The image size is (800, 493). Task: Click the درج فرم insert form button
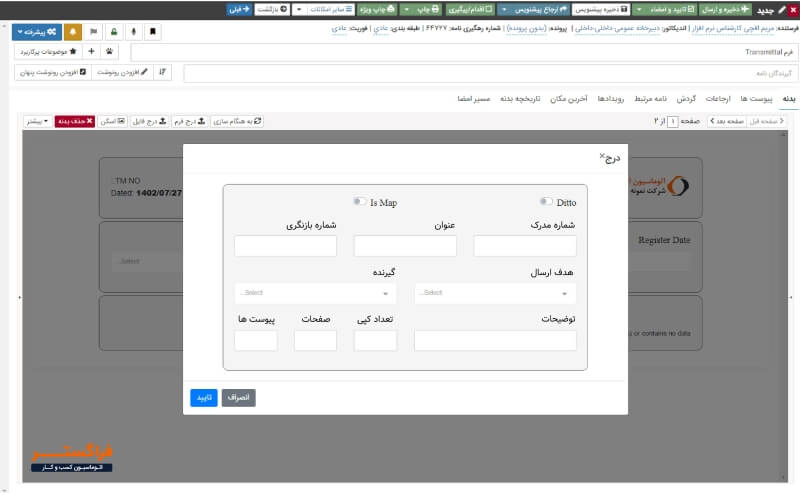tap(189, 121)
